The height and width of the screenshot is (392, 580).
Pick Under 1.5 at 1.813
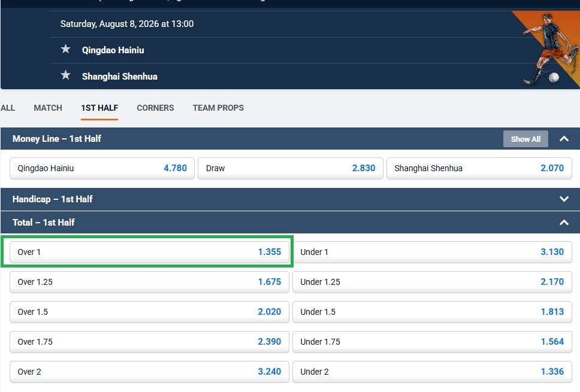click(432, 312)
